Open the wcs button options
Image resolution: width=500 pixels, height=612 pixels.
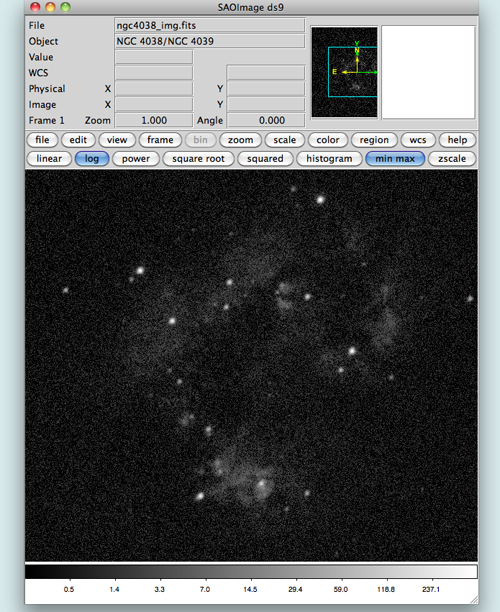pos(418,140)
